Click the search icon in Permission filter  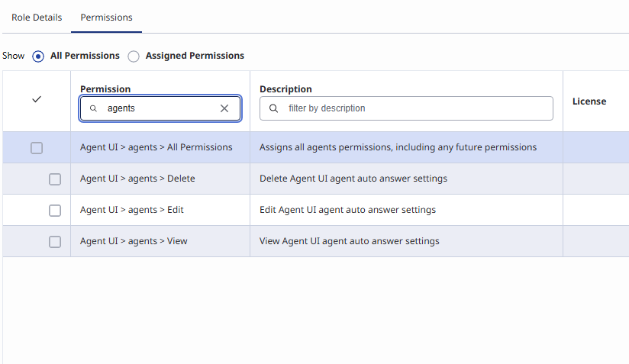point(93,108)
